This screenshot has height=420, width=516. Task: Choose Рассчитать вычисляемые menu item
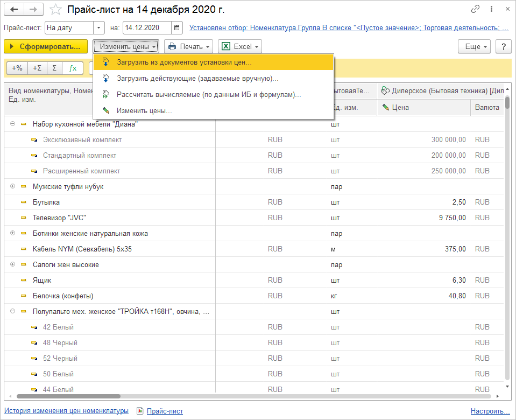pyautogui.click(x=208, y=95)
